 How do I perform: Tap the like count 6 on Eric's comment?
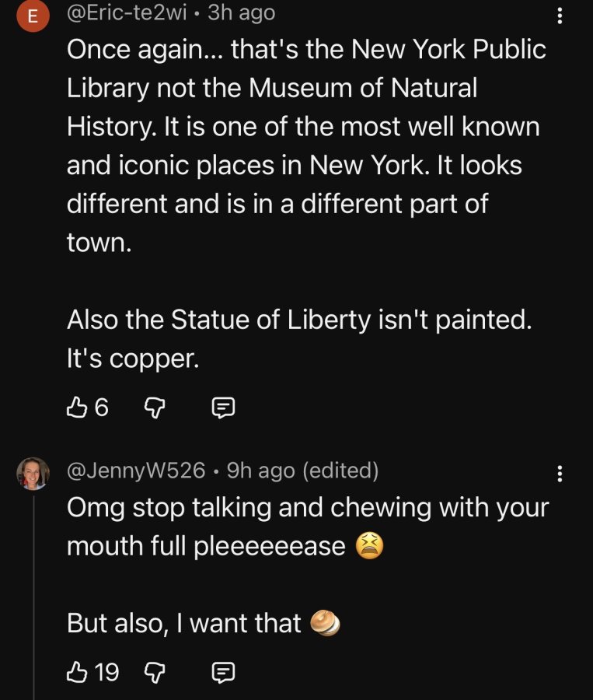(101, 407)
